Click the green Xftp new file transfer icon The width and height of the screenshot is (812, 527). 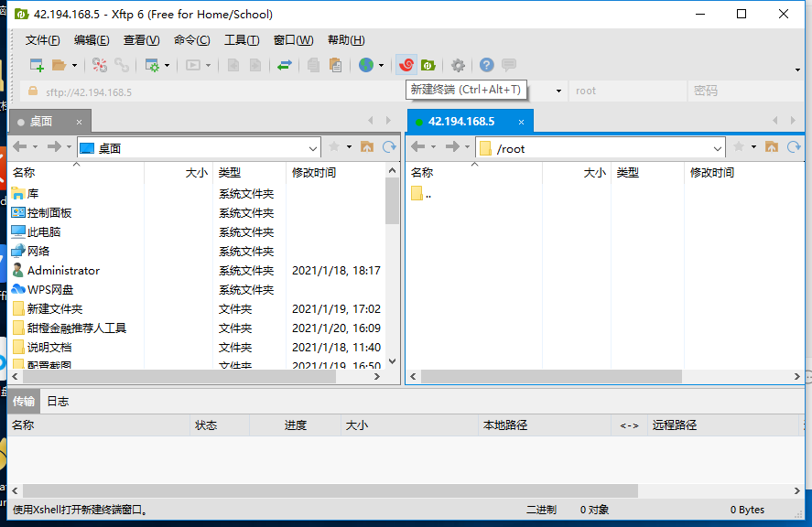[428, 65]
